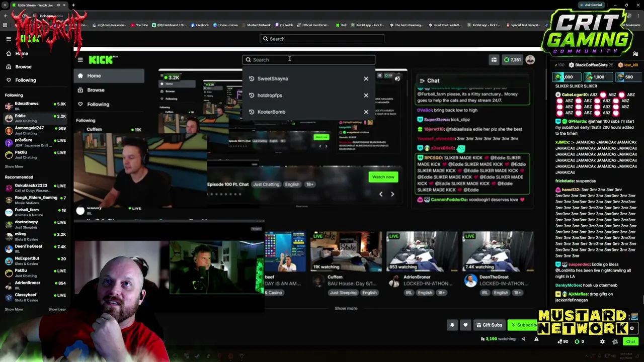Select SweetShayna from search suggestions
This screenshot has height=362, width=644.
coord(273,79)
